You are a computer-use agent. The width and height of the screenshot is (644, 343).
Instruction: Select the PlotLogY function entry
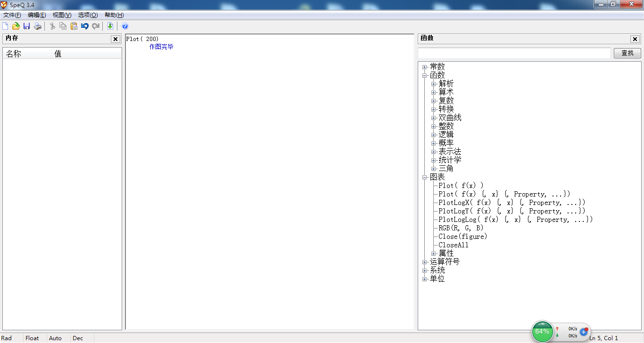tap(512, 211)
